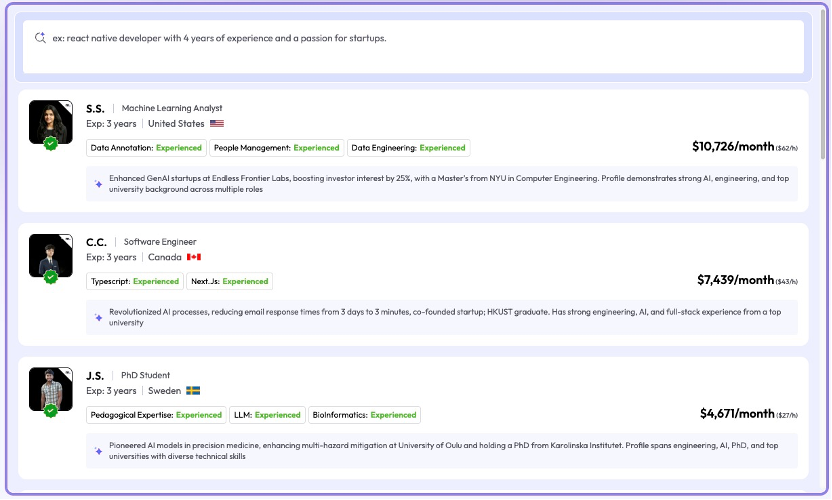Click verified badge on S.S. photo

pyautogui.click(x=50, y=144)
